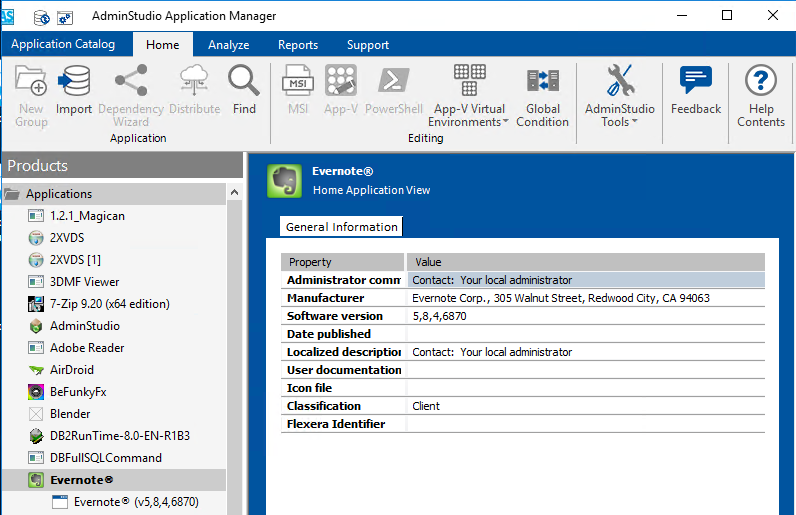The image size is (796, 515).
Task: Click the 7-Zip 9.20 package icon
Action: 36,304
